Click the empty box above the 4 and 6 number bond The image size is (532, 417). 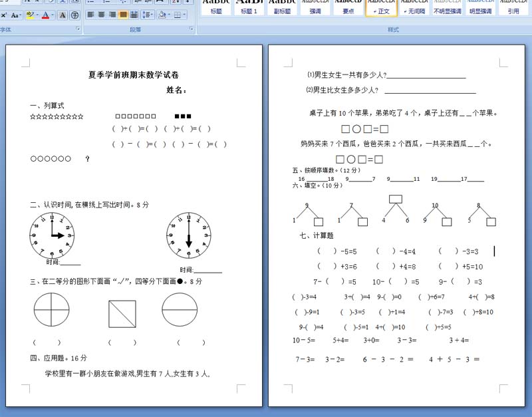[x=396, y=199]
